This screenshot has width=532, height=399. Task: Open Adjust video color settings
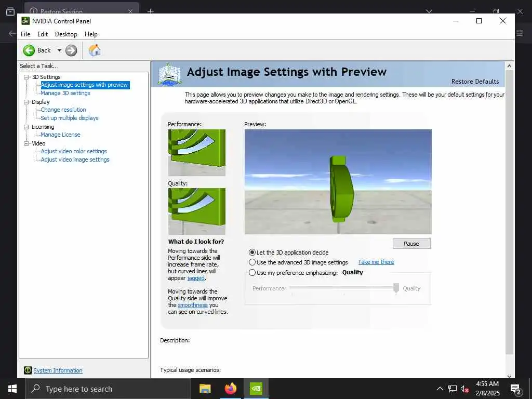tap(74, 151)
